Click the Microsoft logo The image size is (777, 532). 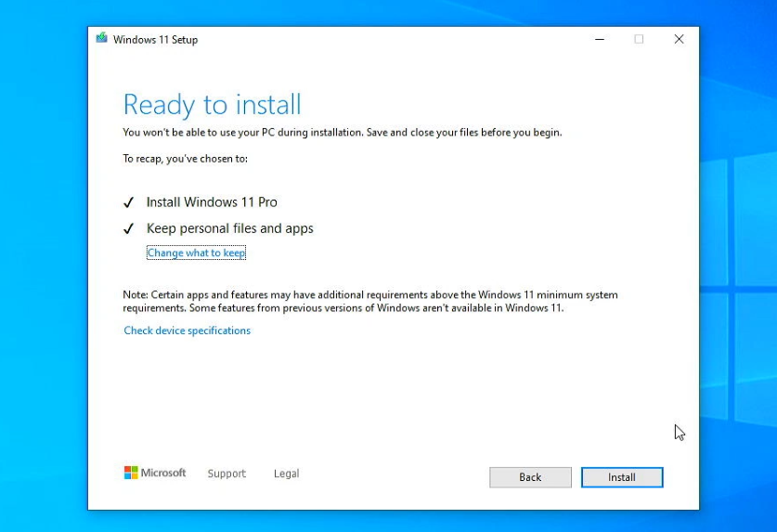pyautogui.click(x=155, y=473)
